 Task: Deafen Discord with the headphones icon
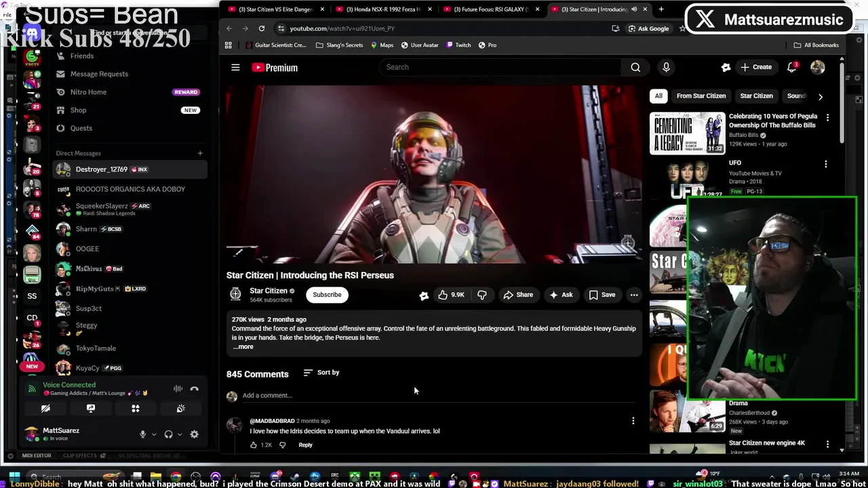(x=168, y=434)
